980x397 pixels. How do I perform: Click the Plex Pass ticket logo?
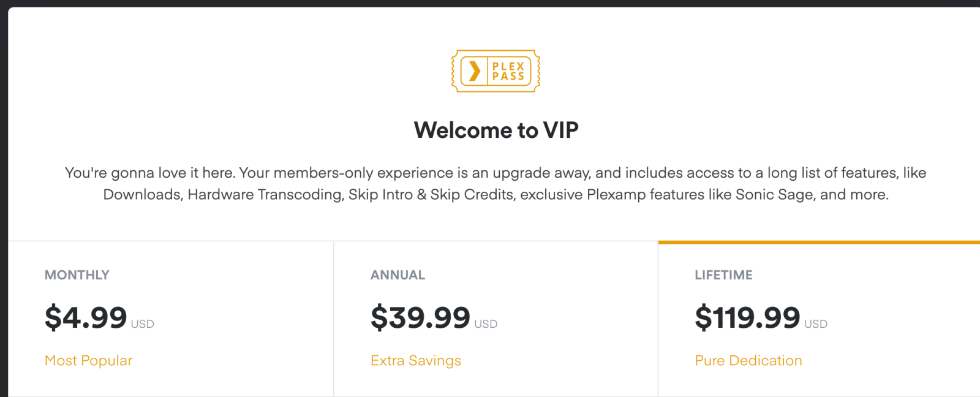pyautogui.click(x=496, y=71)
